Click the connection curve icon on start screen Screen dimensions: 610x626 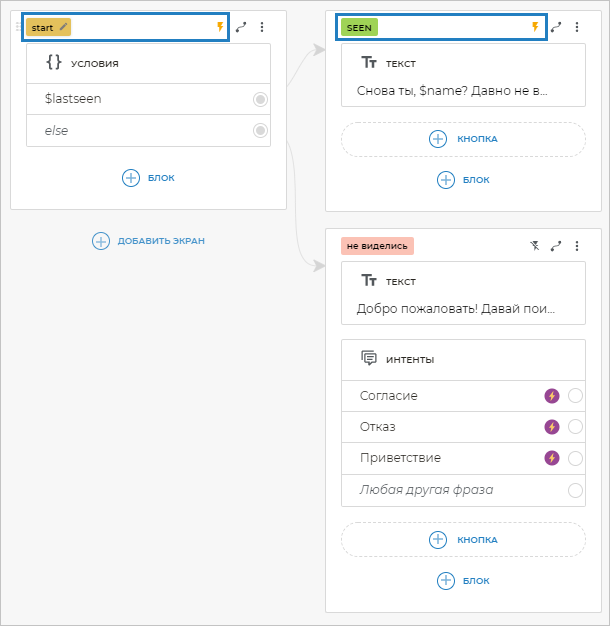click(x=241, y=27)
